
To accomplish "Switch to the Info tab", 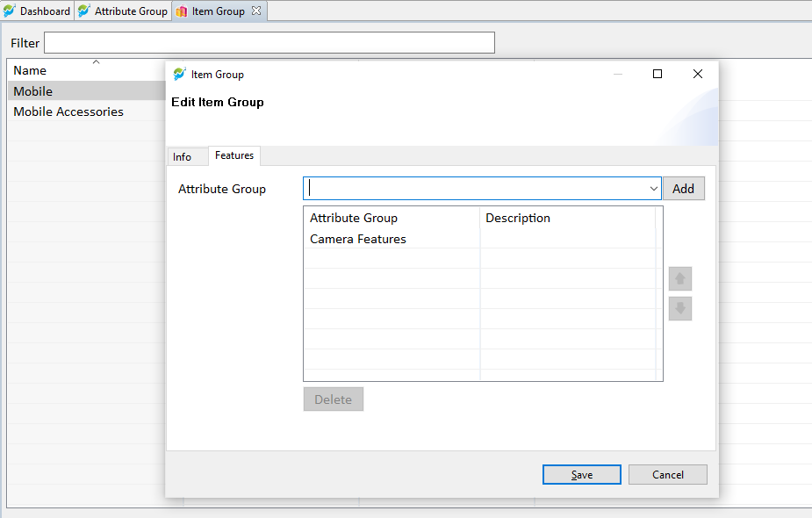I will pos(183,157).
